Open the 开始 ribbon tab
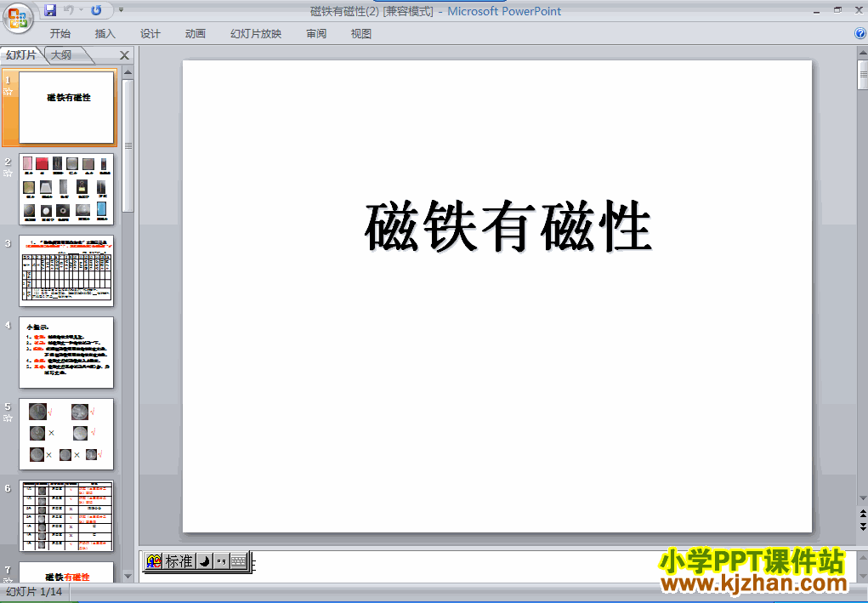Viewport: 868px width, 603px height. pyautogui.click(x=60, y=34)
